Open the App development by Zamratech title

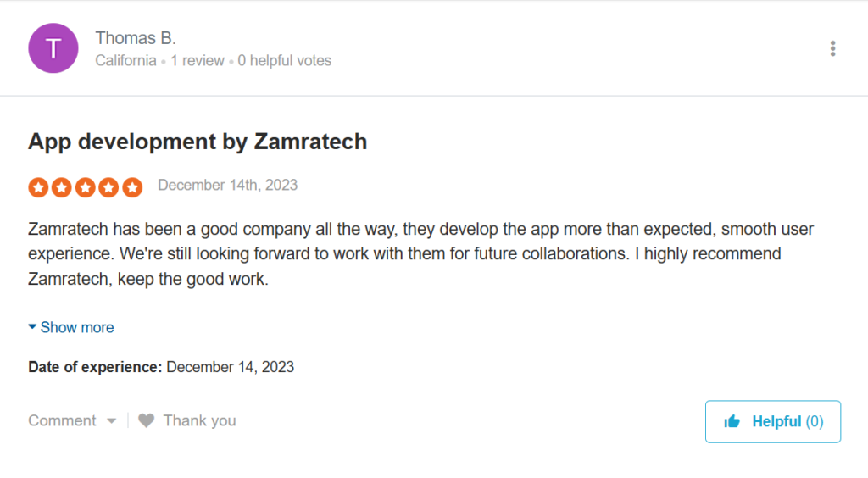coord(198,142)
